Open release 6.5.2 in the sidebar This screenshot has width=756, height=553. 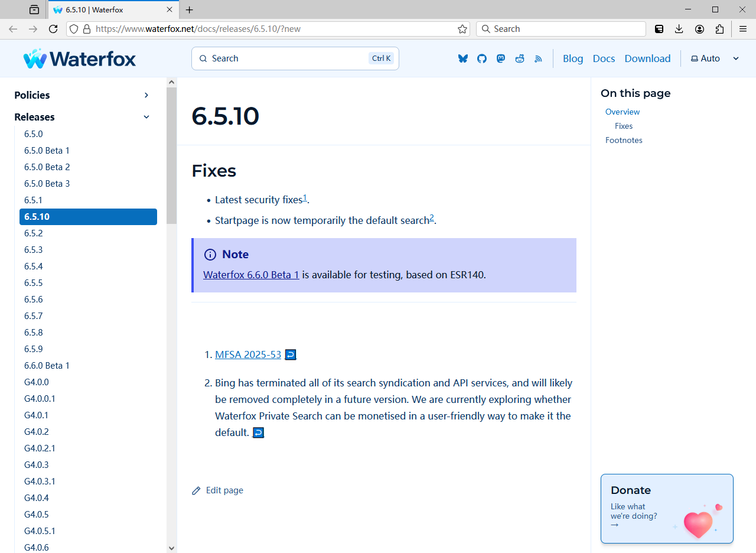coord(88,233)
